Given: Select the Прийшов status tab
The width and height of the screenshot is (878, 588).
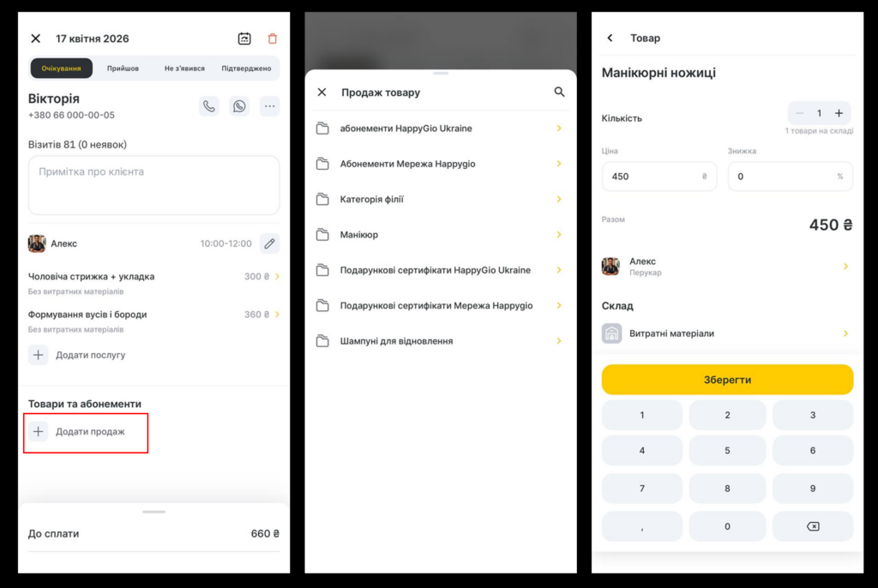Looking at the screenshot, I should [123, 69].
